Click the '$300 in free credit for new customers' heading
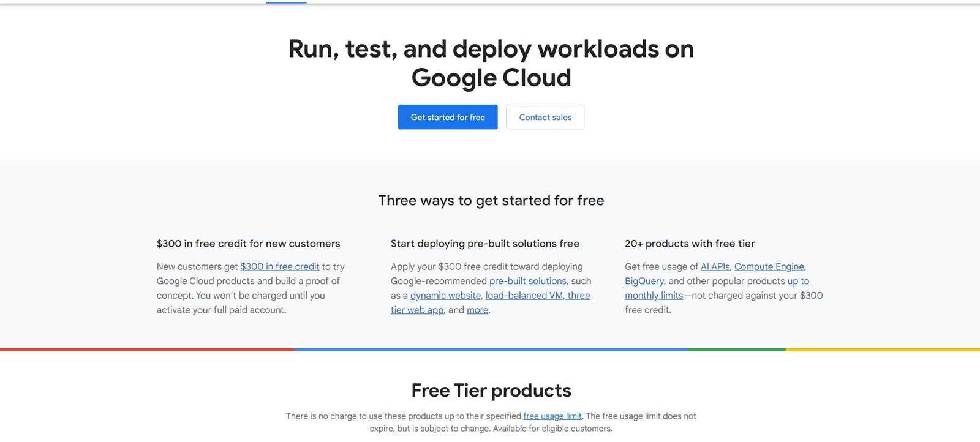 click(x=248, y=244)
